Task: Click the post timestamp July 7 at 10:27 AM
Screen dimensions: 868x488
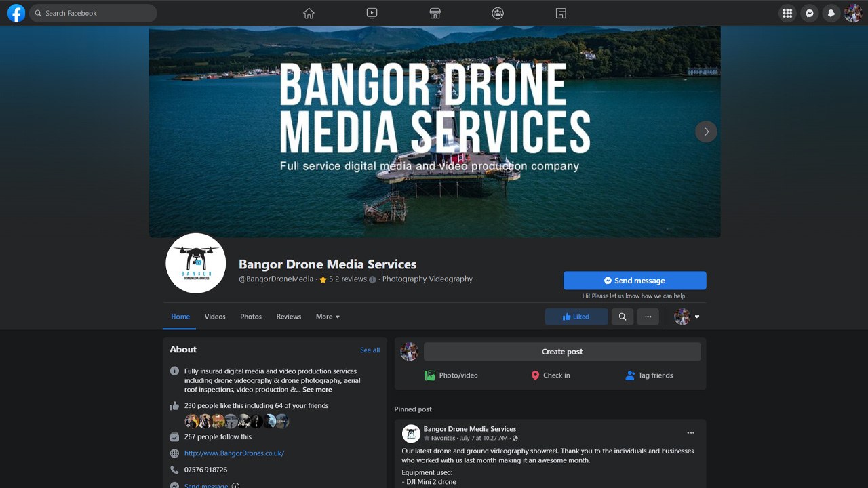Action: coord(484,439)
